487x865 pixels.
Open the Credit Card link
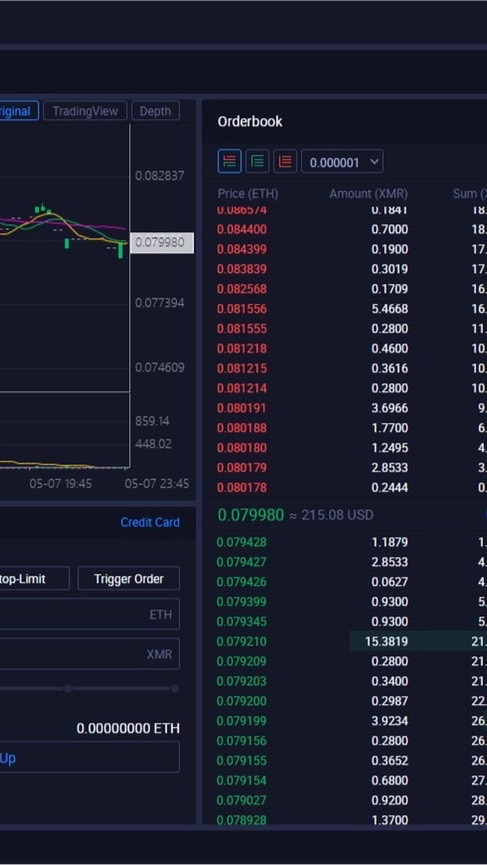tap(150, 522)
